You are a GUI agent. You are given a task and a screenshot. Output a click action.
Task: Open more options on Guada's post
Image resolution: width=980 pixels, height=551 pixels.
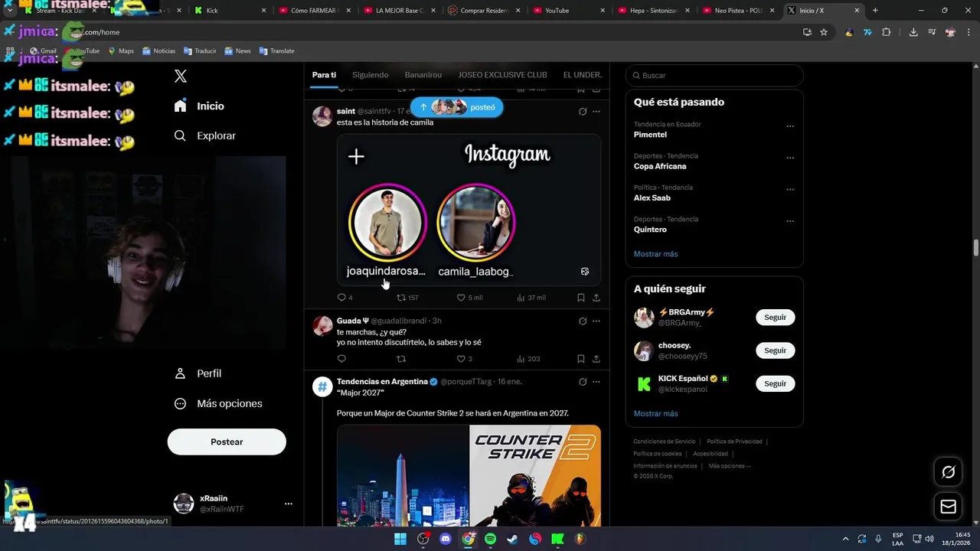[x=596, y=321]
